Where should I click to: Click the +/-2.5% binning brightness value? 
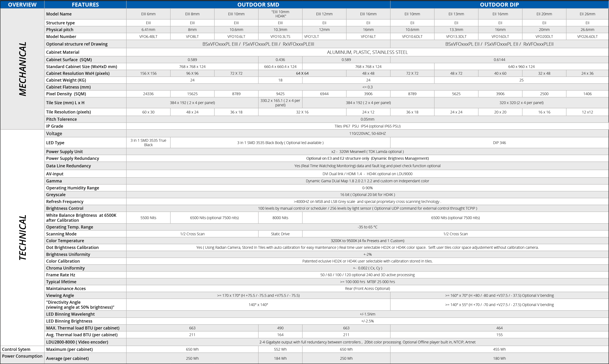[367, 321]
